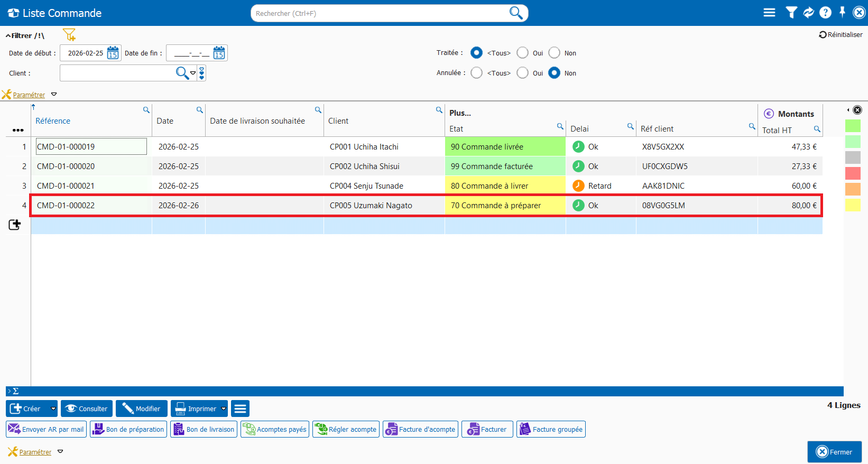This screenshot has width=868, height=464.
Task: Sort by the Référence column header
Action: pyautogui.click(x=53, y=121)
